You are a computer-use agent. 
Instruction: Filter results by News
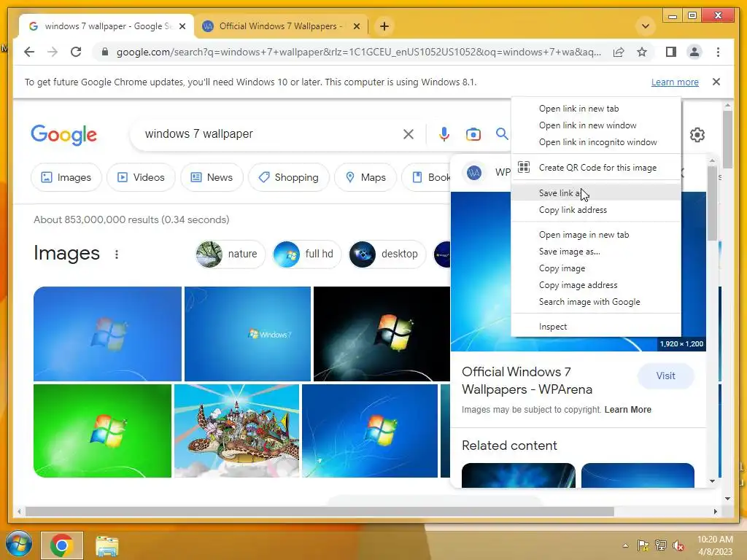212,177
